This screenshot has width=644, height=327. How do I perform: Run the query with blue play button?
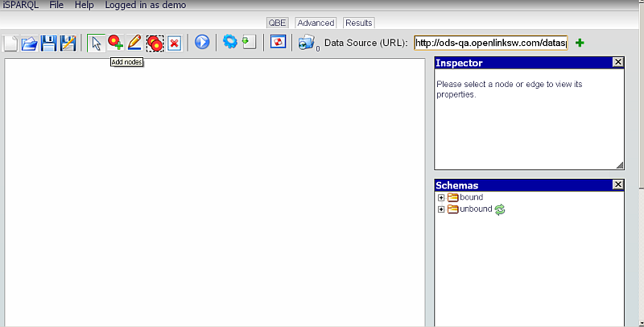202,43
